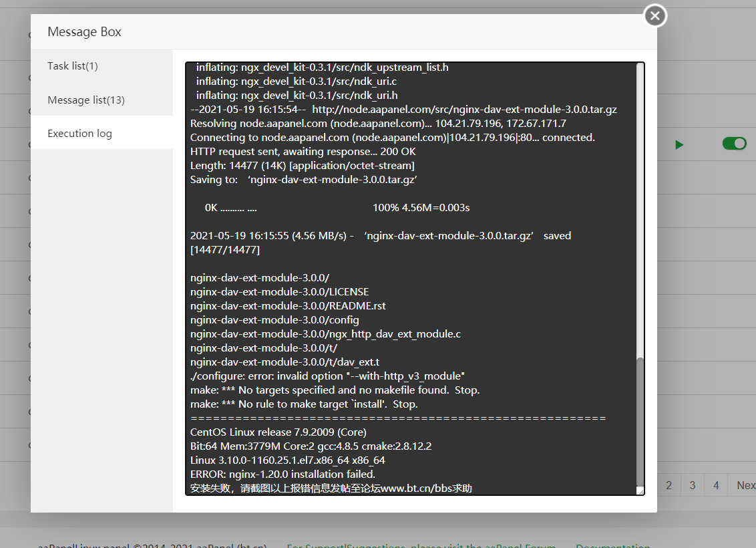The image size is (756, 548).
Task: Click the 'ngx_http_dav_ext_module.c' line
Action: click(325, 334)
